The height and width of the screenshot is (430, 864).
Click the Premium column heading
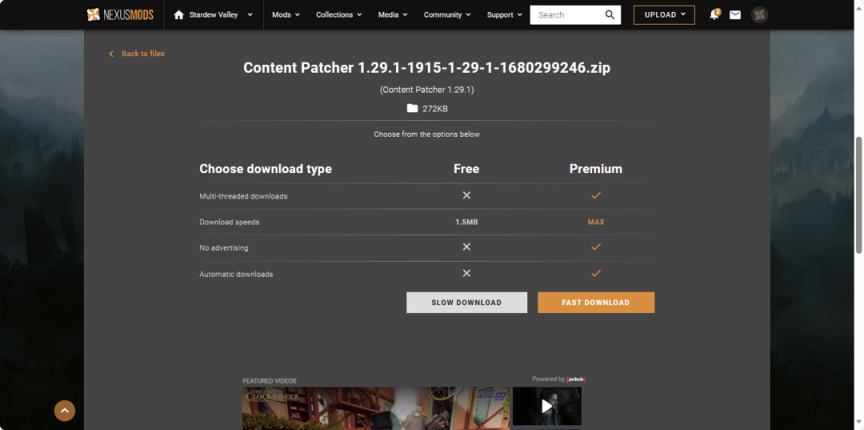pos(596,169)
